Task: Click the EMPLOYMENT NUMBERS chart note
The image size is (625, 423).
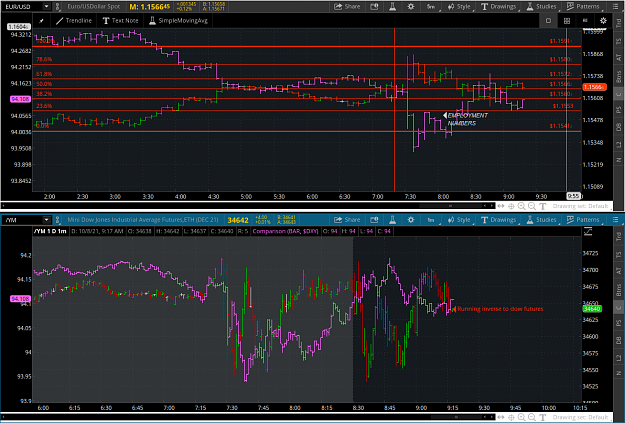Action: tap(467, 119)
